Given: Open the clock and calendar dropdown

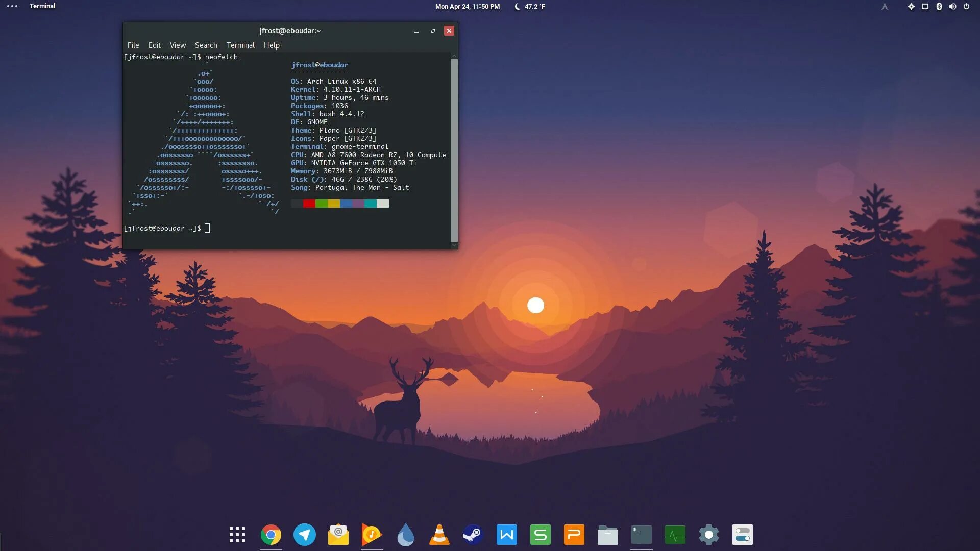Looking at the screenshot, I should pos(467,7).
